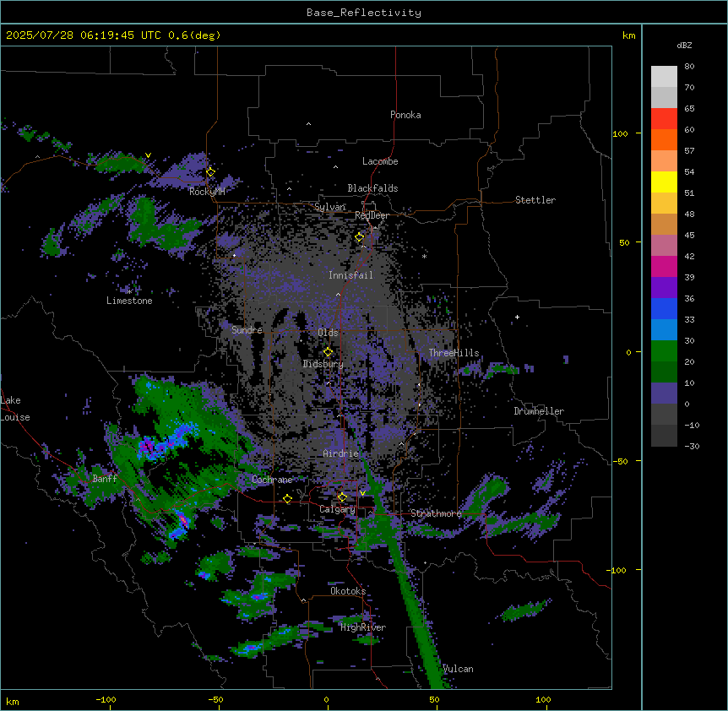Pick the bright orange swatch below 60 dBZ
Screen dimensions: 728x711
[664, 139]
